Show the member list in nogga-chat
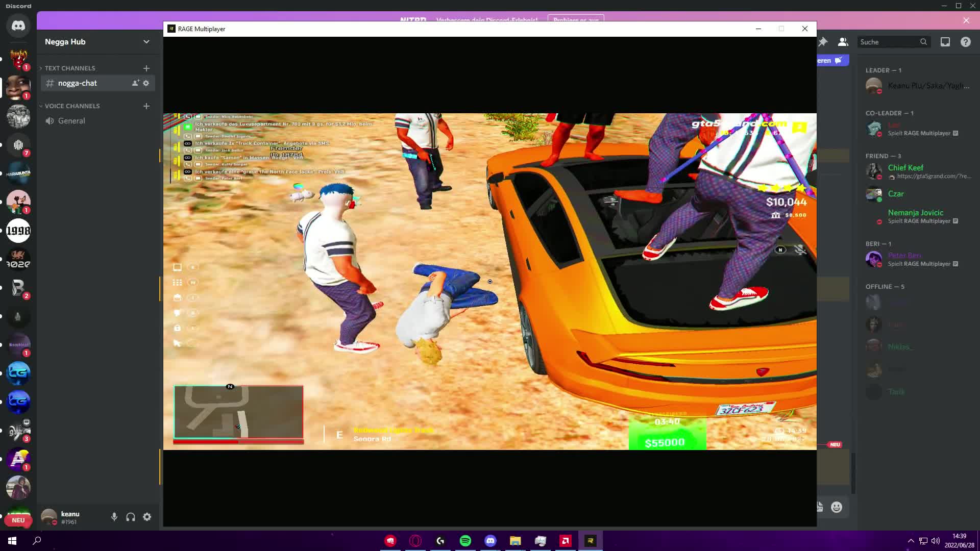This screenshot has height=551, width=980. 843,42
